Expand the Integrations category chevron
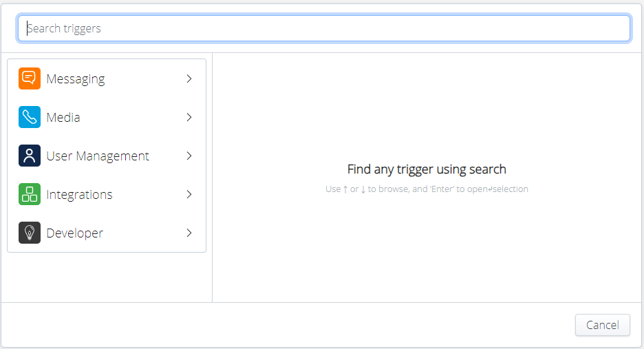This screenshot has width=644, height=349. coord(189,195)
